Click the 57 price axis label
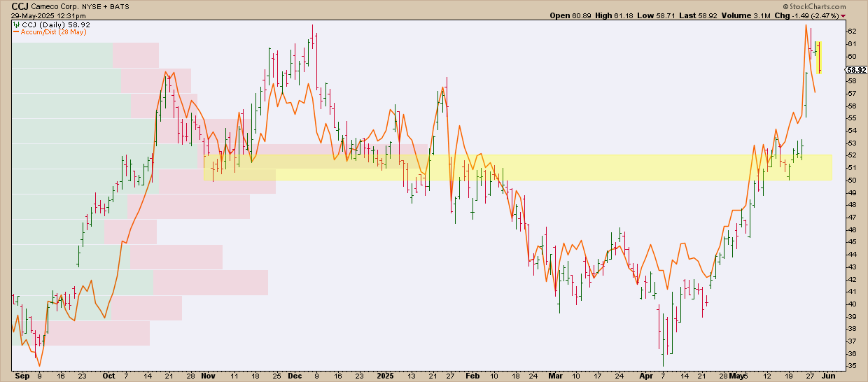This screenshot has width=868, height=382. click(851, 94)
